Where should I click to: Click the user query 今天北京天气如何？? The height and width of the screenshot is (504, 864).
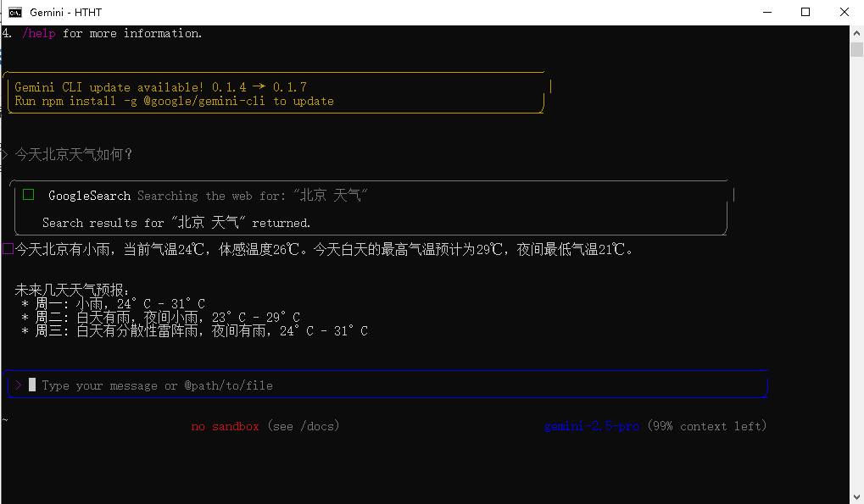73,154
